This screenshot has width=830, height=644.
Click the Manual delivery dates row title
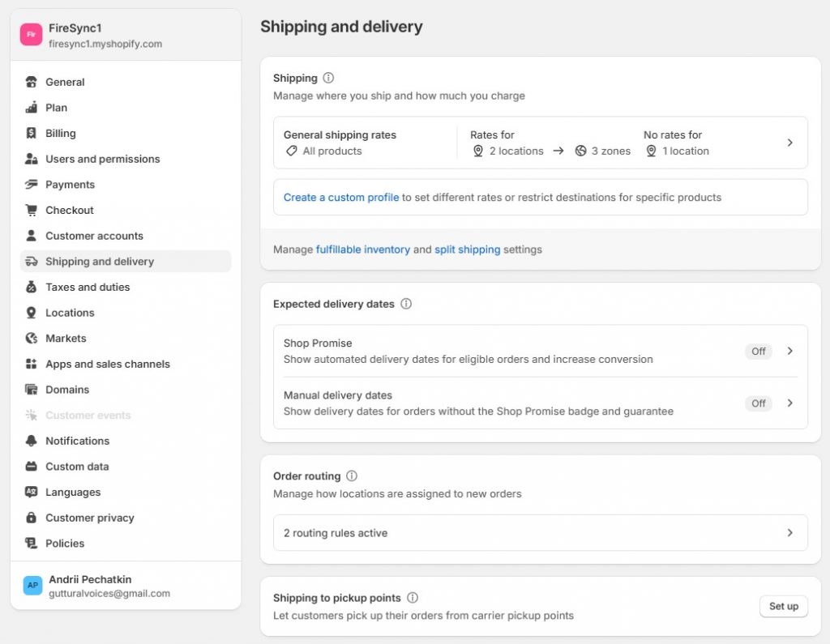pos(338,395)
